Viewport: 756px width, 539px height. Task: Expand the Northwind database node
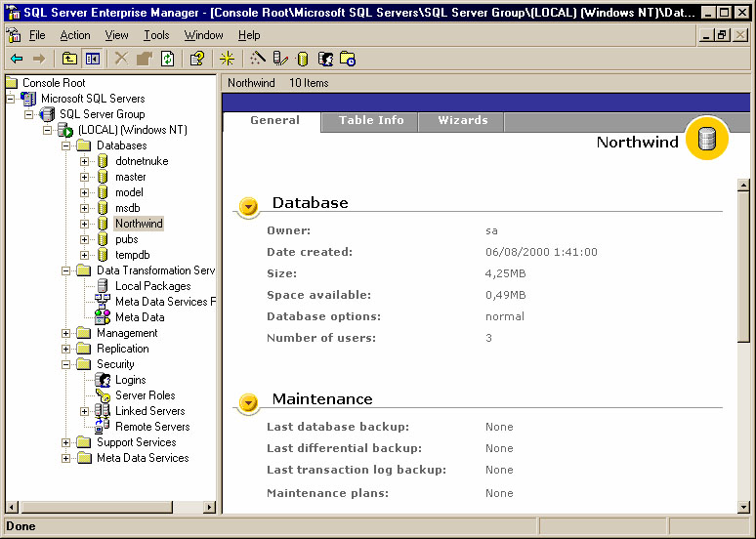pyautogui.click(x=84, y=224)
